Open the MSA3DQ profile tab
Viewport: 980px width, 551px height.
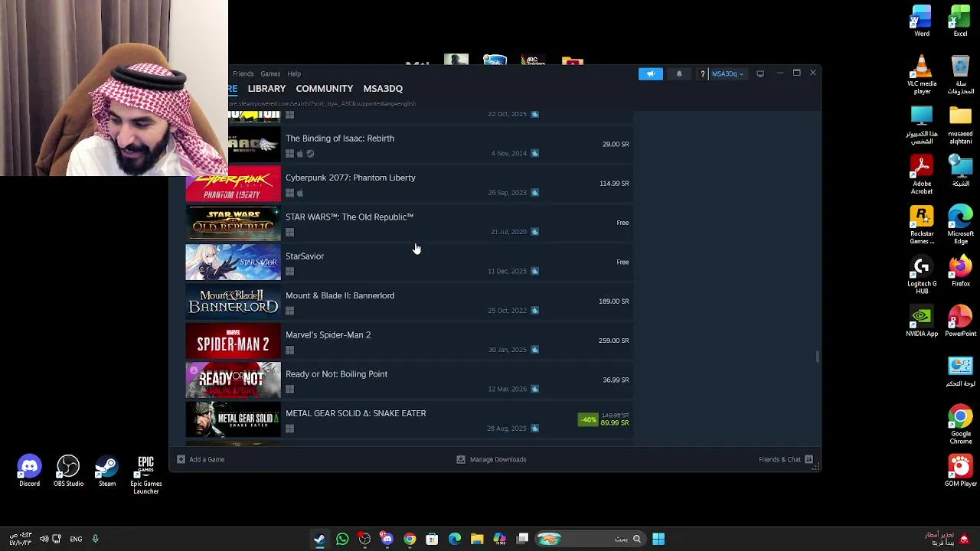[383, 89]
